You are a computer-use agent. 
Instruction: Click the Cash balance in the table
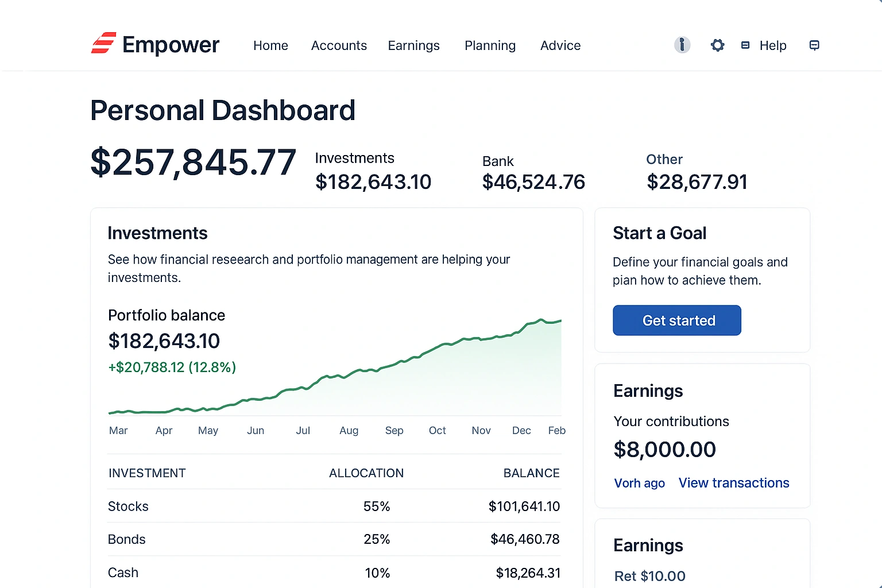click(528, 572)
